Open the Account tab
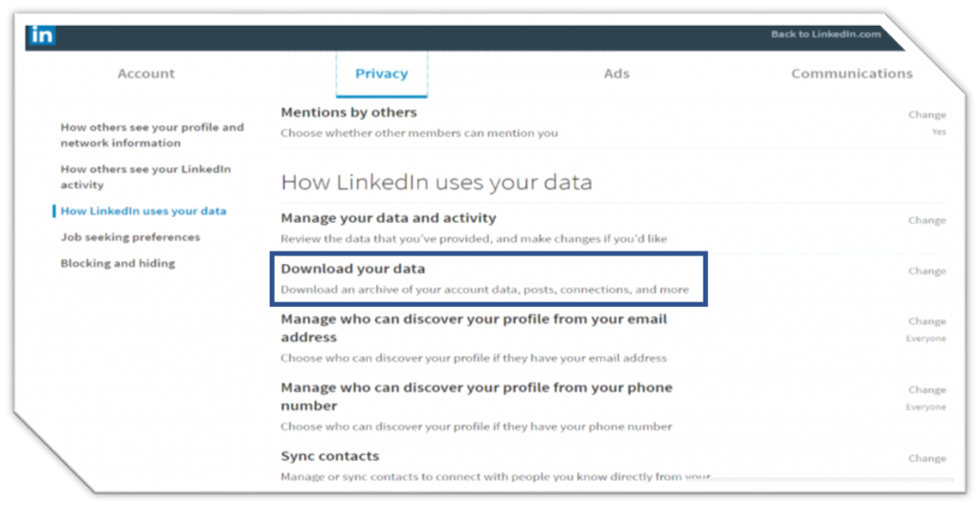 click(145, 74)
